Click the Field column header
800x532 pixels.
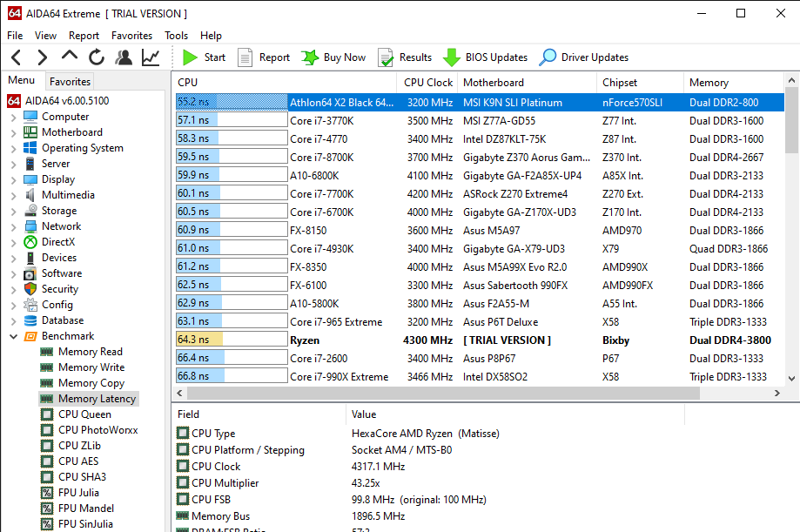coord(259,414)
